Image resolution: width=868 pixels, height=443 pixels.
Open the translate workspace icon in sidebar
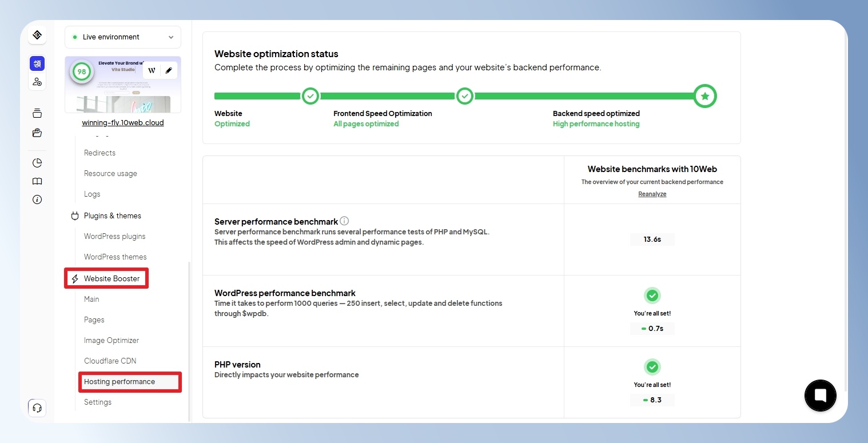point(37,63)
